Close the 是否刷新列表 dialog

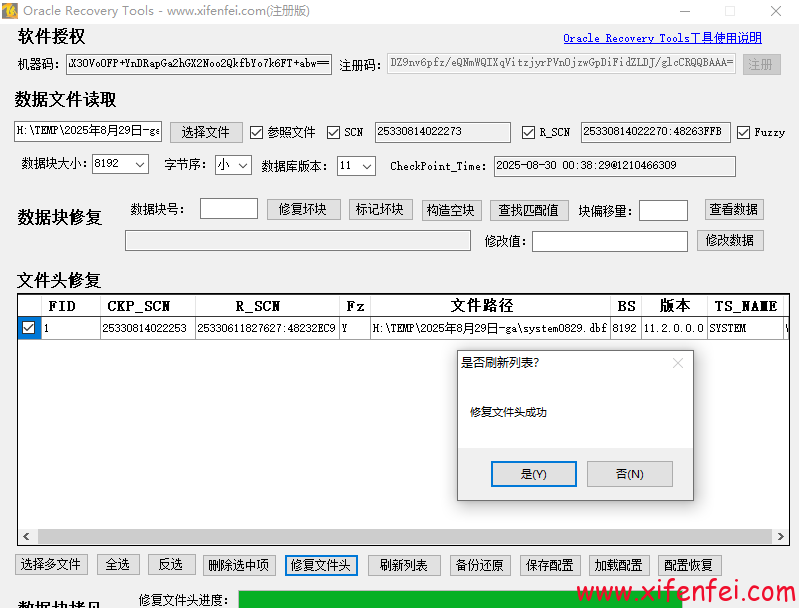(678, 363)
